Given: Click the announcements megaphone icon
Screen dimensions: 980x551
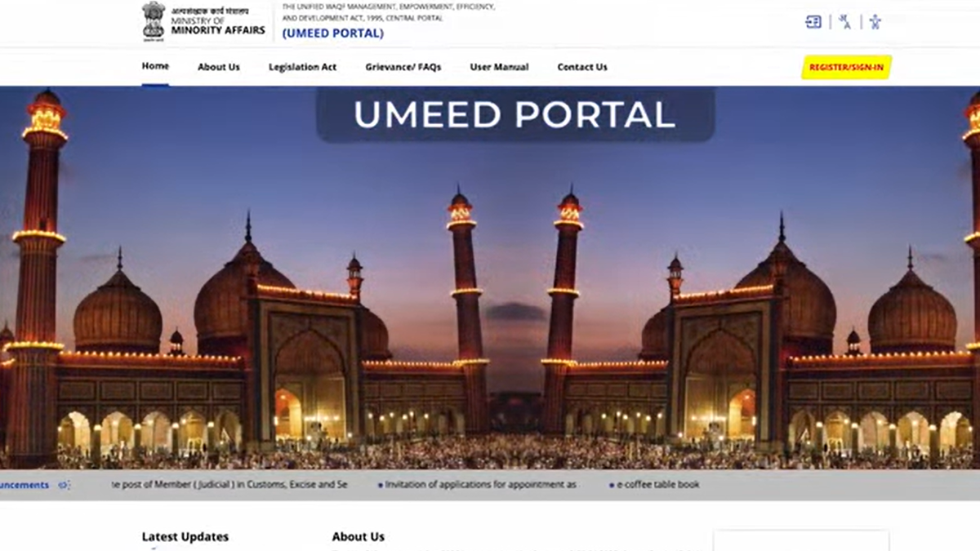Looking at the screenshot, I should click(64, 485).
